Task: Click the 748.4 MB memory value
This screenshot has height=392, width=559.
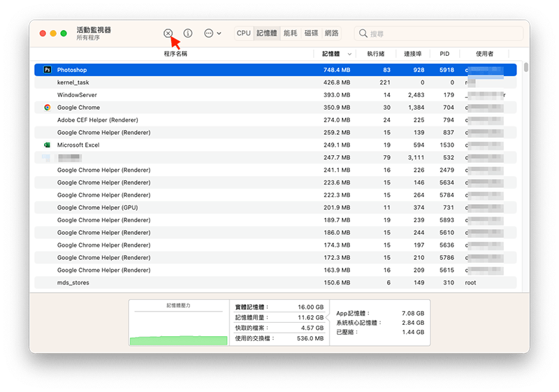Action: [337, 70]
